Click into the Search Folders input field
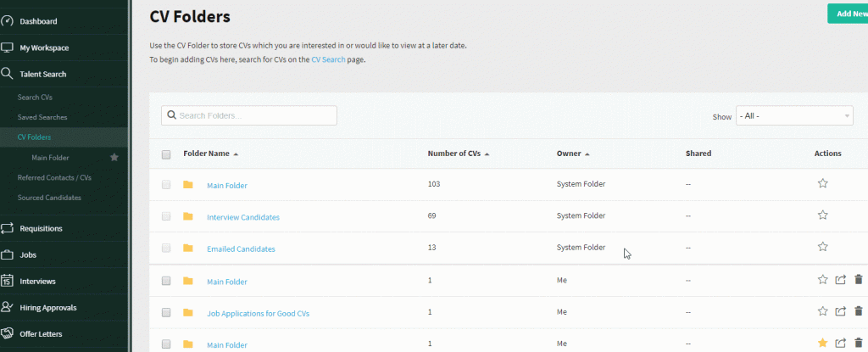The width and height of the screenshot is (868, 352). pos(249,115)
